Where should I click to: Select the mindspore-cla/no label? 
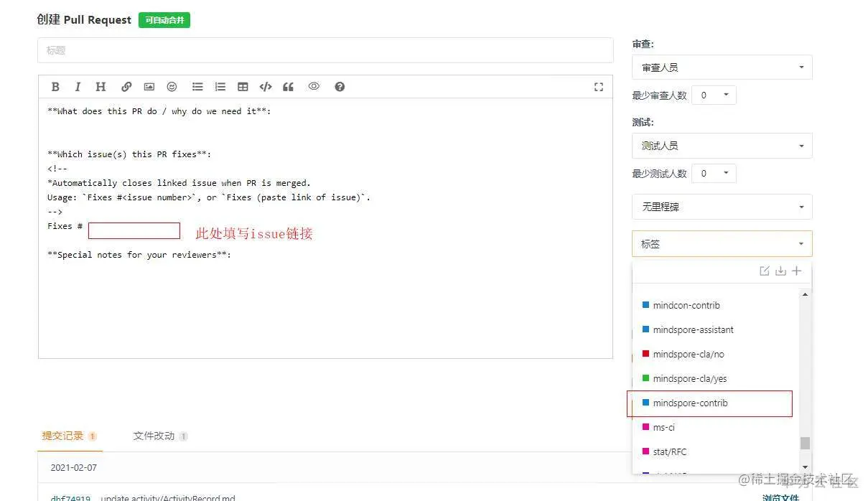(x=715, y=355)
